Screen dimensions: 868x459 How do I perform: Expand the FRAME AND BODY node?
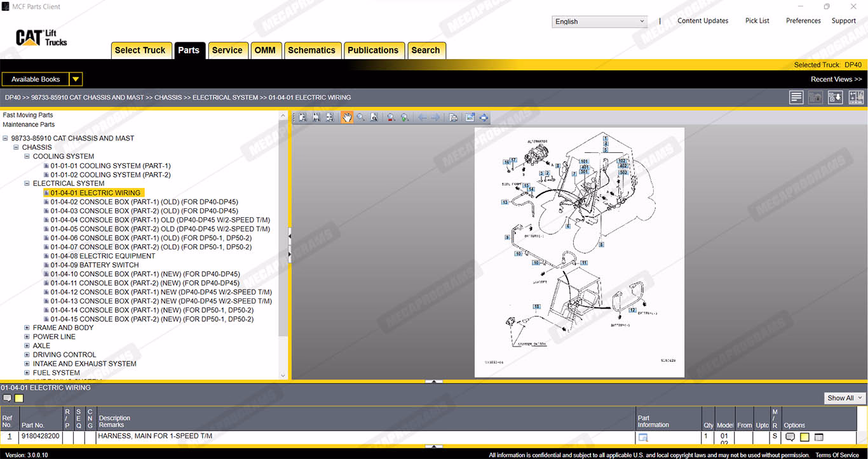(27, 328)
